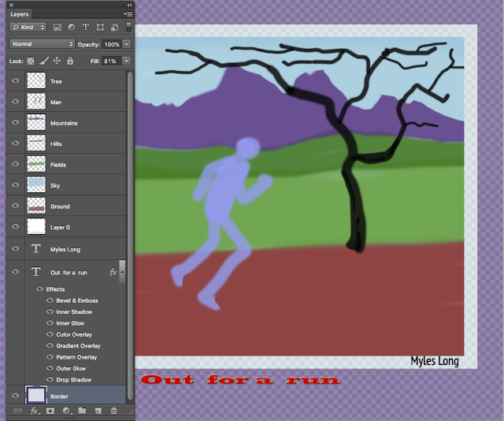This screenshot has height=421, width=504.
Task: Click red Out for a run title on canvas
Action: 240,380
